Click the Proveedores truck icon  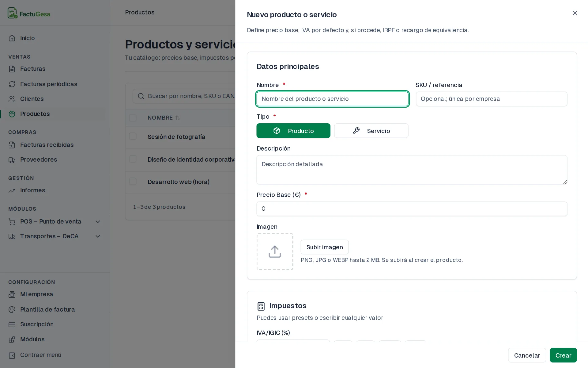click(x=12, y=160)
